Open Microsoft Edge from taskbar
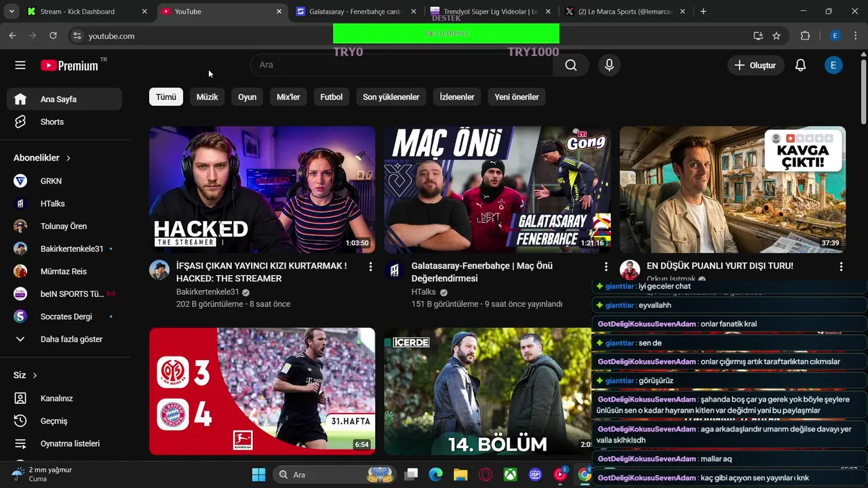Image resolution: width=868 pixels, height=488 pixels. point(435,474)
